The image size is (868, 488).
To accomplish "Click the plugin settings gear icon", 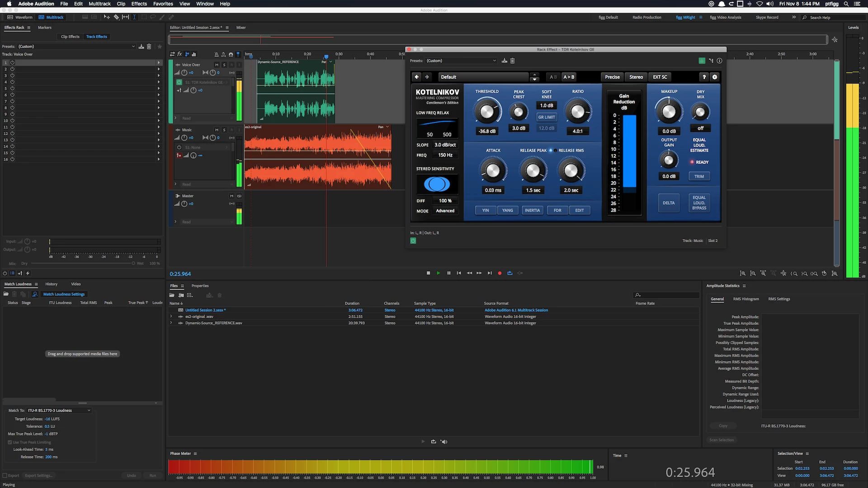I will (x=715, y=77).
